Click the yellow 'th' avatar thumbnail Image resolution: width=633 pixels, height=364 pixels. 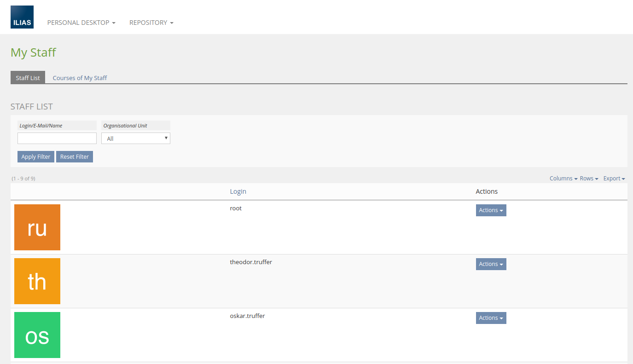tap(37, 281)
